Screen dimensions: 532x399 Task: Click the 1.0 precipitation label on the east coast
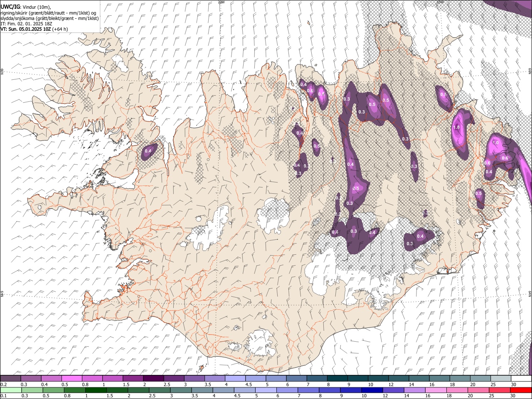[495, 143]
